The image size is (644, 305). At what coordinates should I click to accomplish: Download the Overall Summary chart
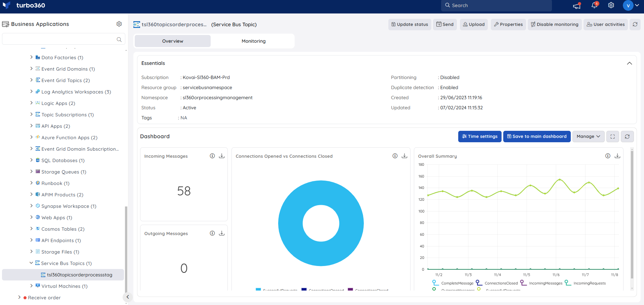[x=617, y=156]
